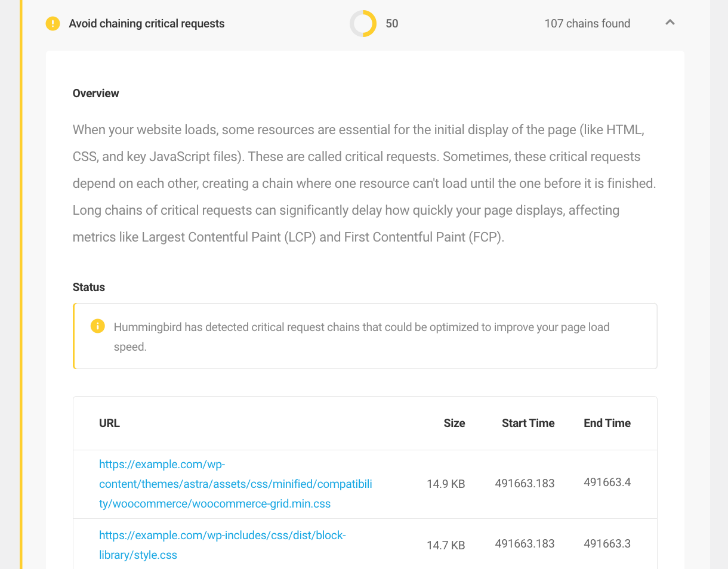Viewport: 728px width, 569px height.
Task: Click the Size column header
Action: [454, 423]
